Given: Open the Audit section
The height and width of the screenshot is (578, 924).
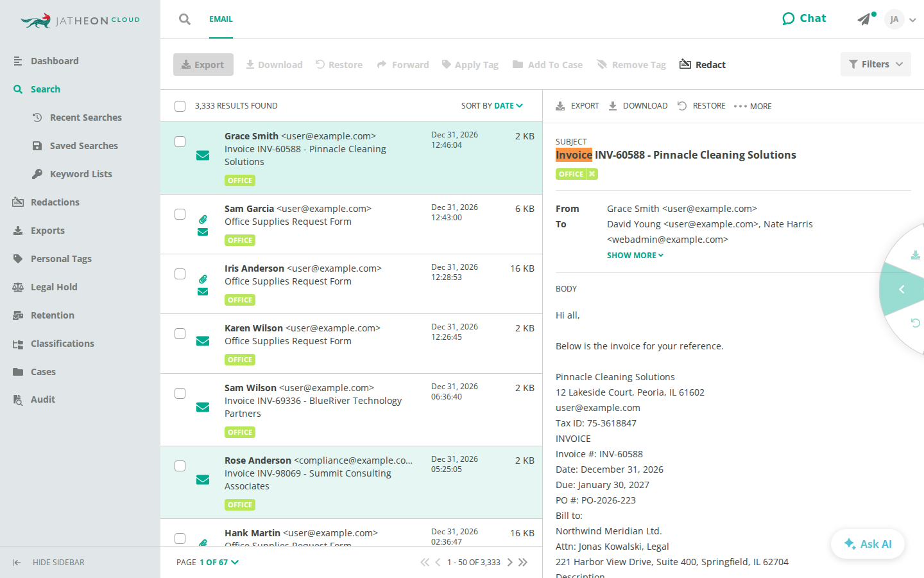Looking at the screenshot, I should (x=43, y=399).
